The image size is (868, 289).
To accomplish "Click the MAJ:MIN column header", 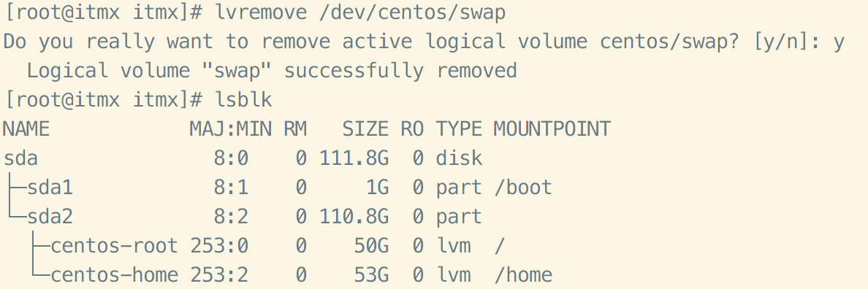I will 231,128.
